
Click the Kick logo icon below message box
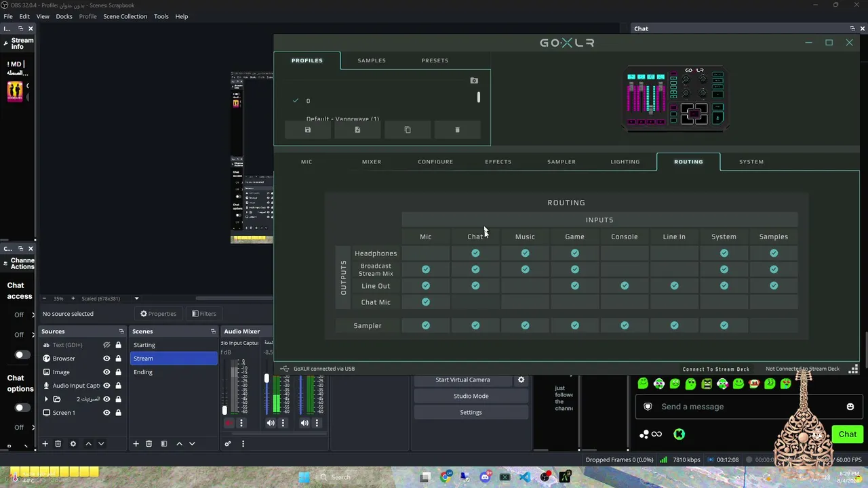(x=679, y=434)
